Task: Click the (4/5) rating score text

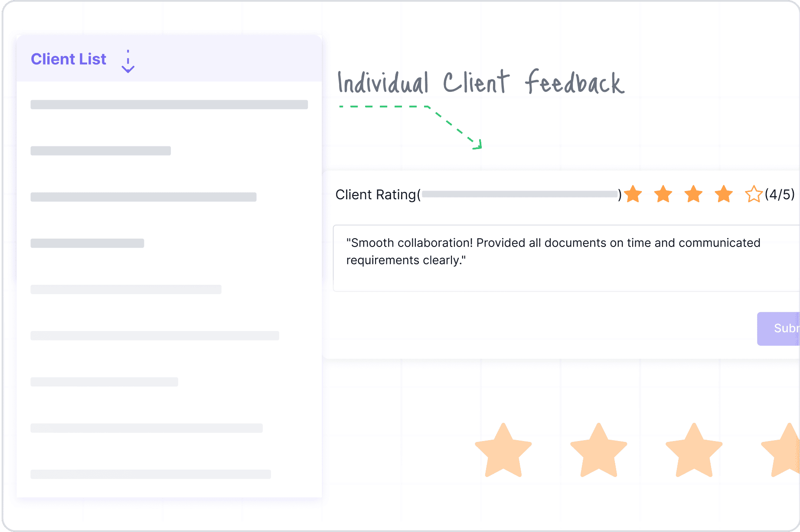Action: [780, 195]
